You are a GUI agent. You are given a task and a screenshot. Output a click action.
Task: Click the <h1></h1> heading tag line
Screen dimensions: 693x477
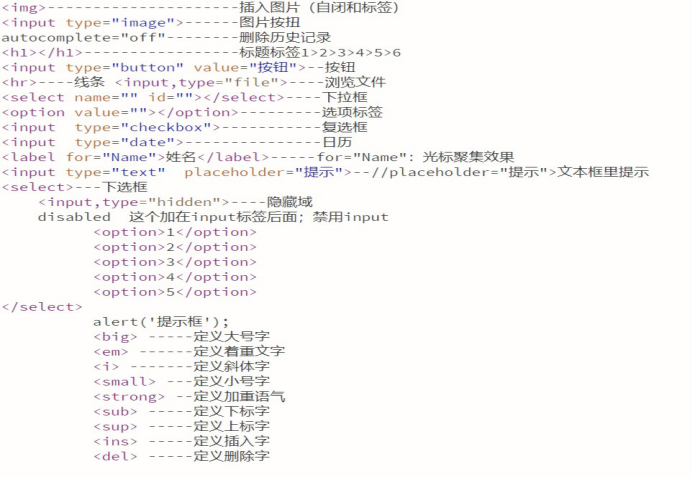coord(202,53)
